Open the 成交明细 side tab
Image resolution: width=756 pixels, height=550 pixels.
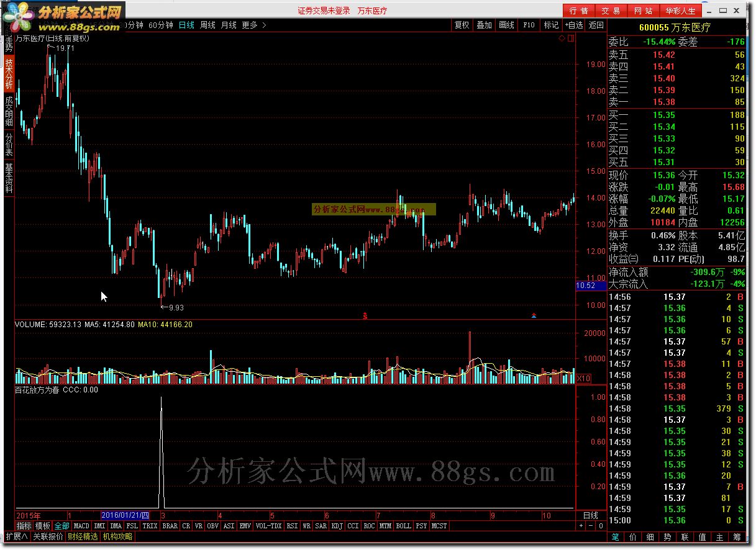point(9,112)
